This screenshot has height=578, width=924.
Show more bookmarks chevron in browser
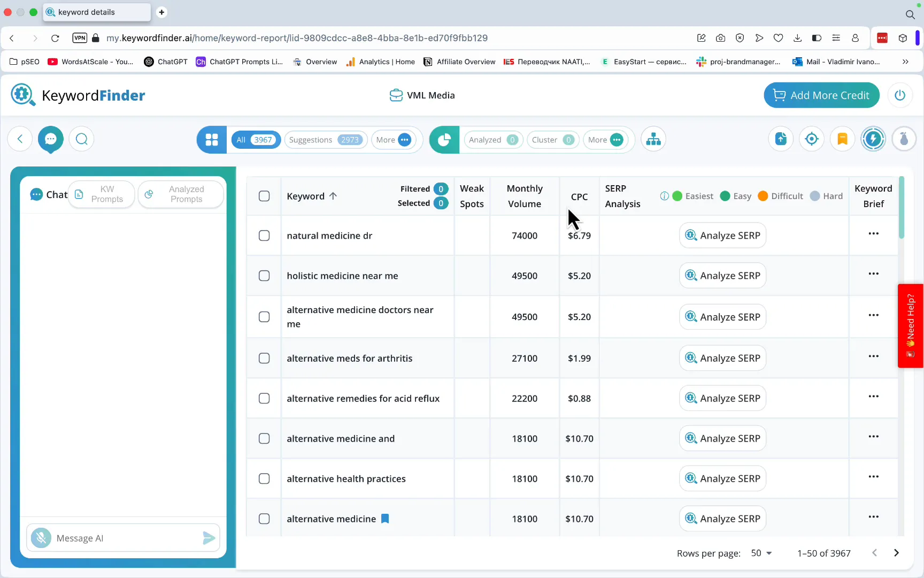click(905, 62)
